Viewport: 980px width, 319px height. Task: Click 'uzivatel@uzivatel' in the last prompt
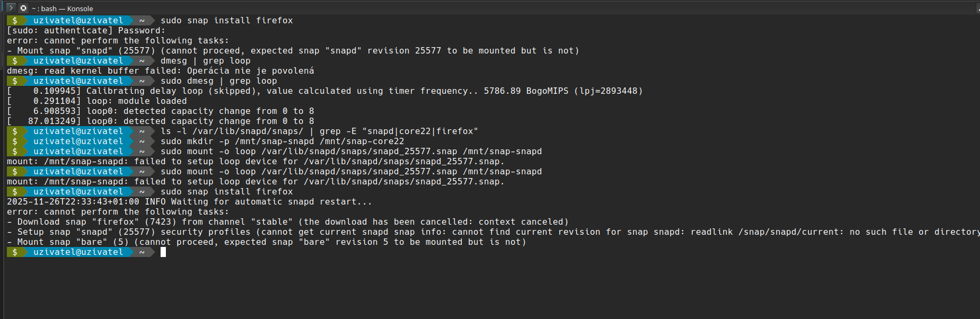click(x=78, y=252)
